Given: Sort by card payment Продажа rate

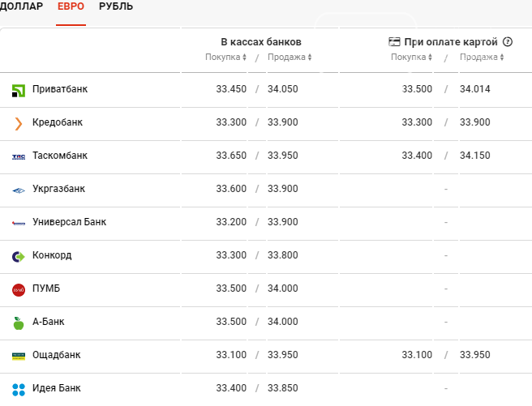Looking at the screenshot, I should pyautogui.click(x=482, y=58).
